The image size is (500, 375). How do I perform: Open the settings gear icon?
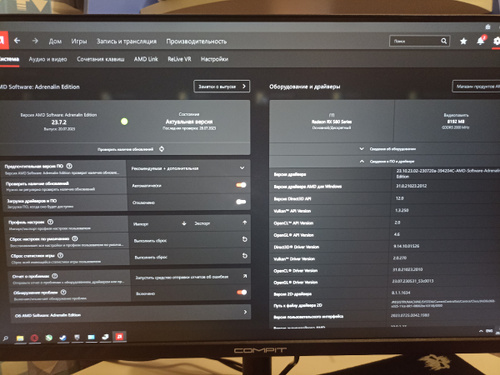click(497, 41)
